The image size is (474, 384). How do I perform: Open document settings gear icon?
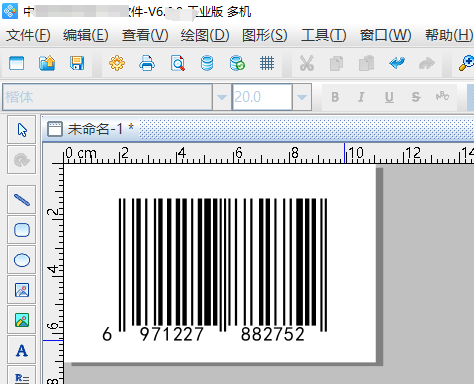point(117,63)
